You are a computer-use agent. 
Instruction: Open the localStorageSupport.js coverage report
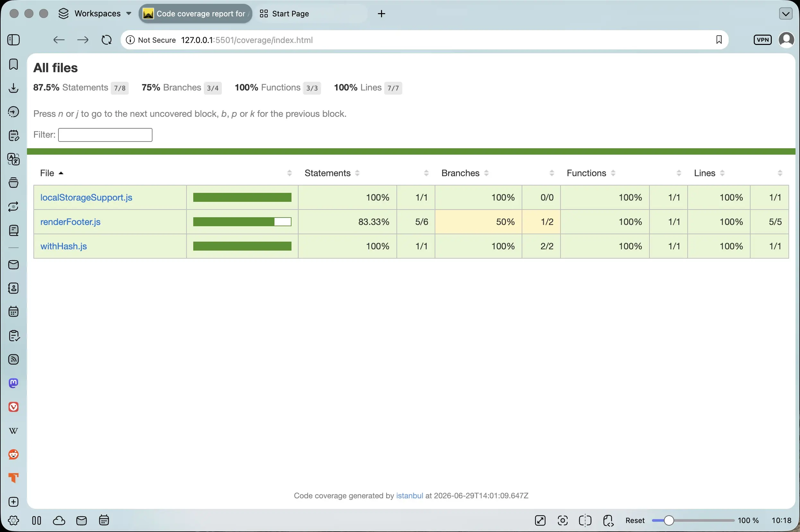(x=86, y=197)
